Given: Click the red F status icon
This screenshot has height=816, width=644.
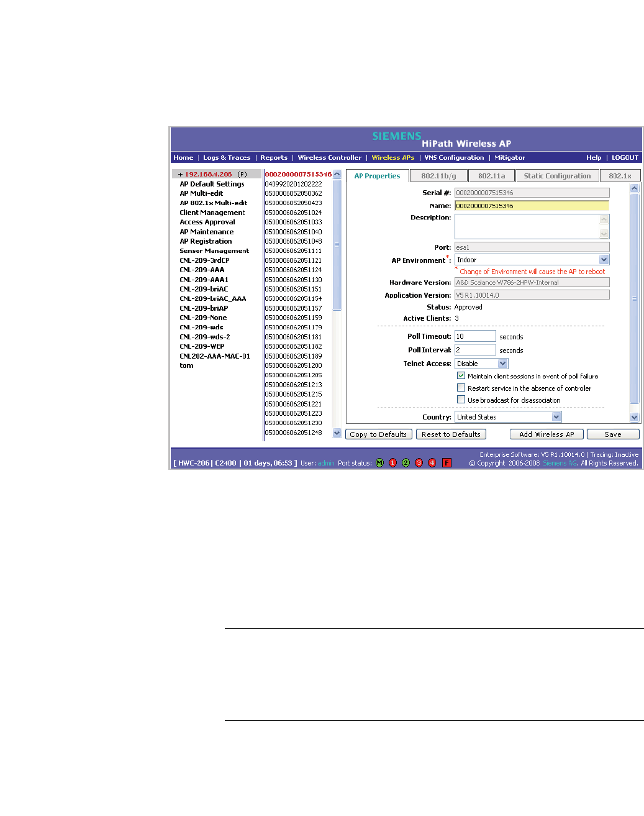Looking at the screenshot, I should tap(447, 463).
